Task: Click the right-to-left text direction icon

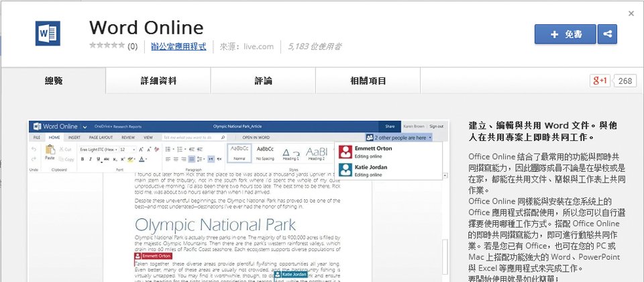Action: [219, 159]
